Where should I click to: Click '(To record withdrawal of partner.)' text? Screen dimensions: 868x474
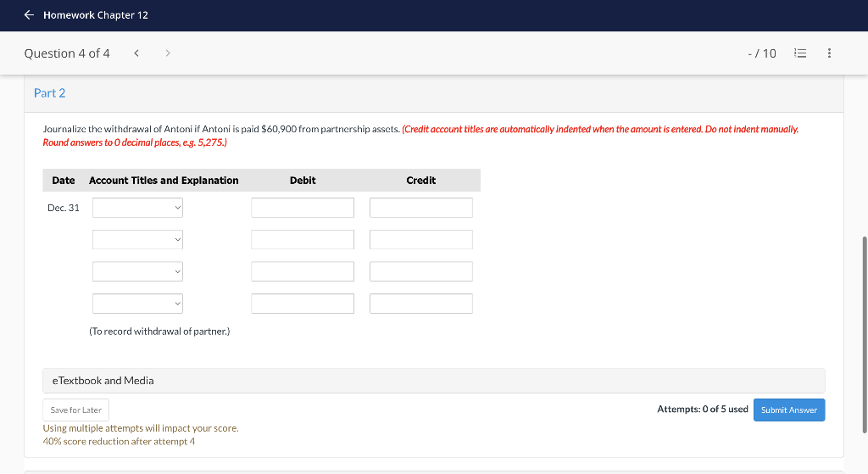(159, 332)
